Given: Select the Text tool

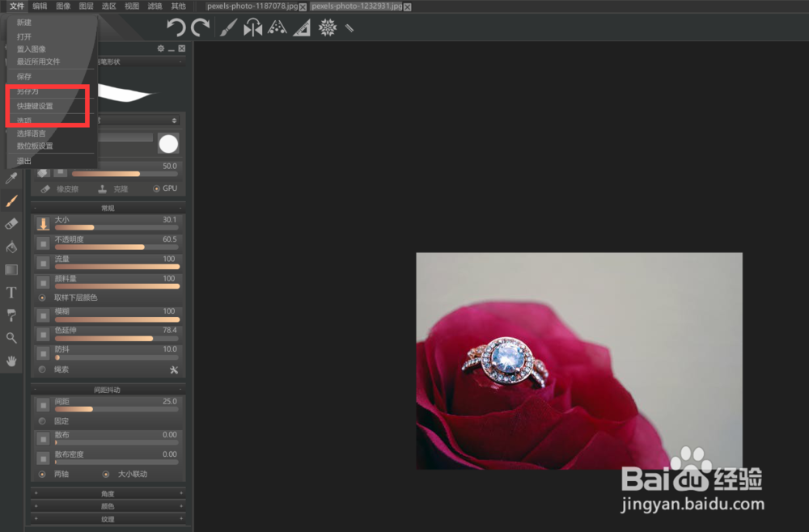Looking at the screenshot, I should pyautogui.click(x=11, y=292).
